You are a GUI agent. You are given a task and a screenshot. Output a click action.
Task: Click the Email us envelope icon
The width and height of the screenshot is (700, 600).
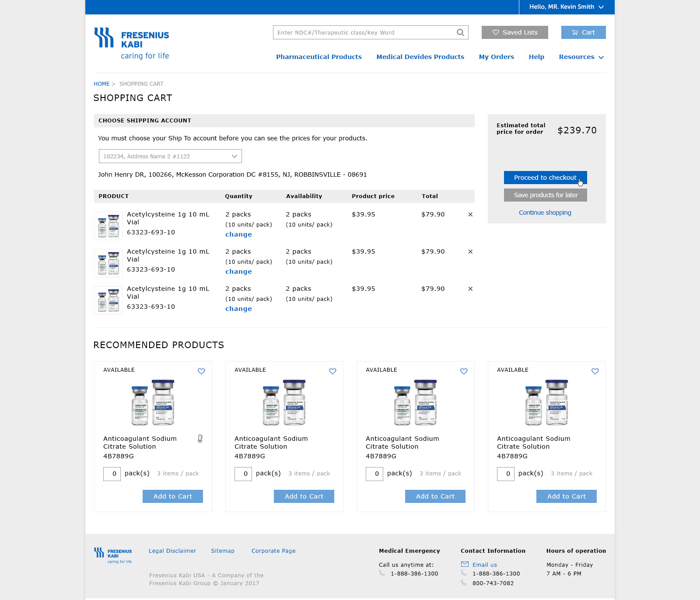pyautogui.click(x=465, y=565)
